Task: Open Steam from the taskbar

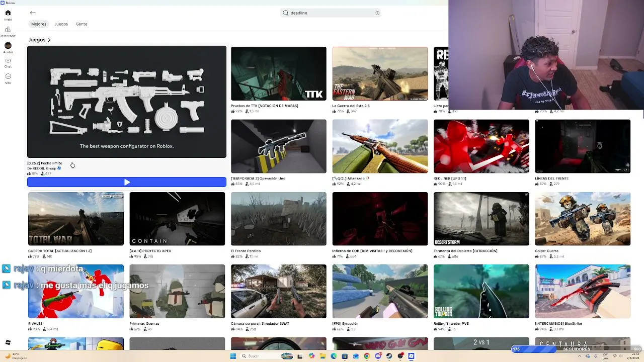Action: point(389,356)
